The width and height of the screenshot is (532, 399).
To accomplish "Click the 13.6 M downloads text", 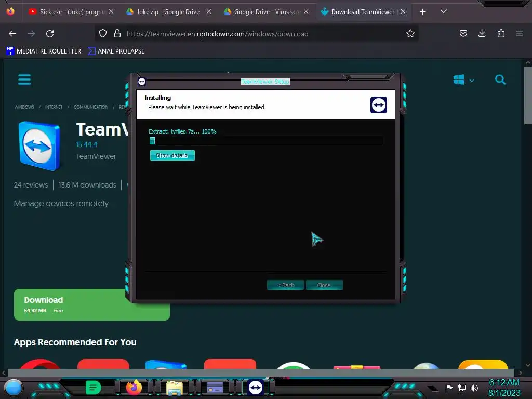I will [87, 185].
